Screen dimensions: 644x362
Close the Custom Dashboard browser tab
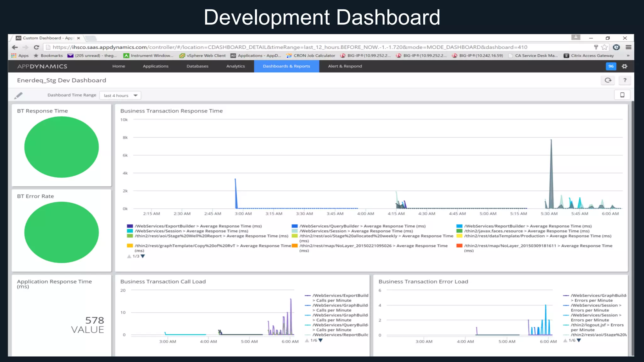pyautogui.click(x=79, y=38)
